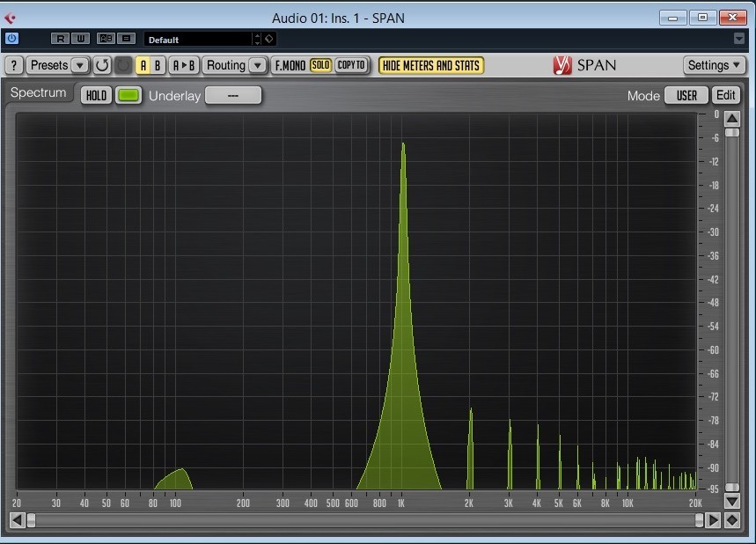Click the 100 frequency axis label

(175, 504)
